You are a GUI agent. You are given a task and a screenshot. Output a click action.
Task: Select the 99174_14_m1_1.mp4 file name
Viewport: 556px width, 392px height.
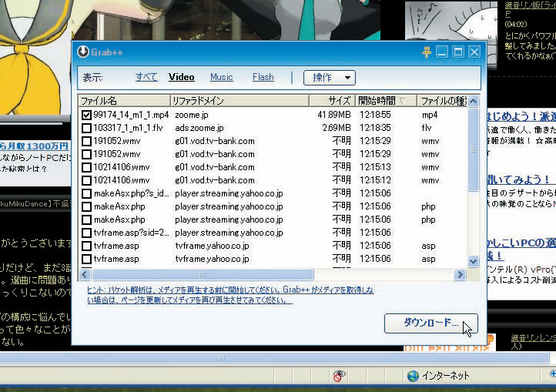(131, 115)
